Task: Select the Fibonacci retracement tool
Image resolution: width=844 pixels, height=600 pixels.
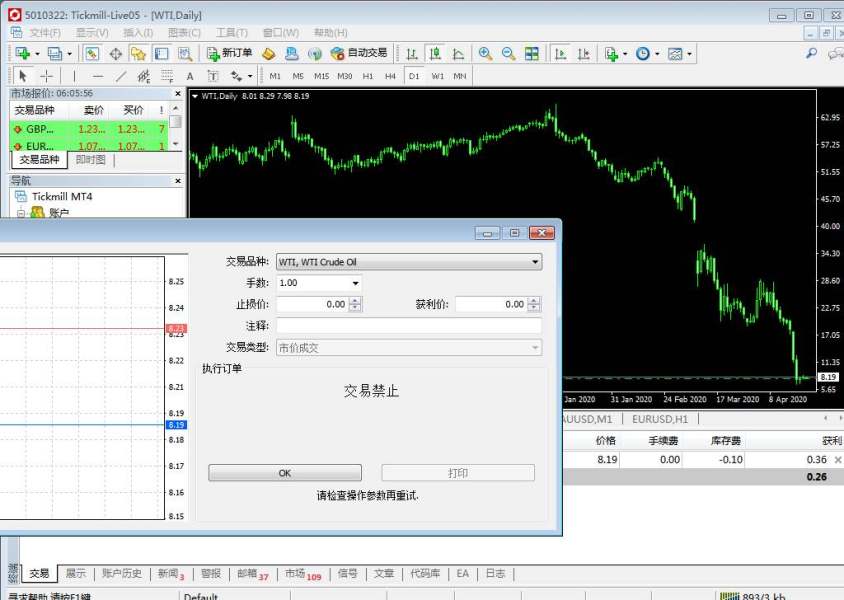Action: (x=167, y=76)
